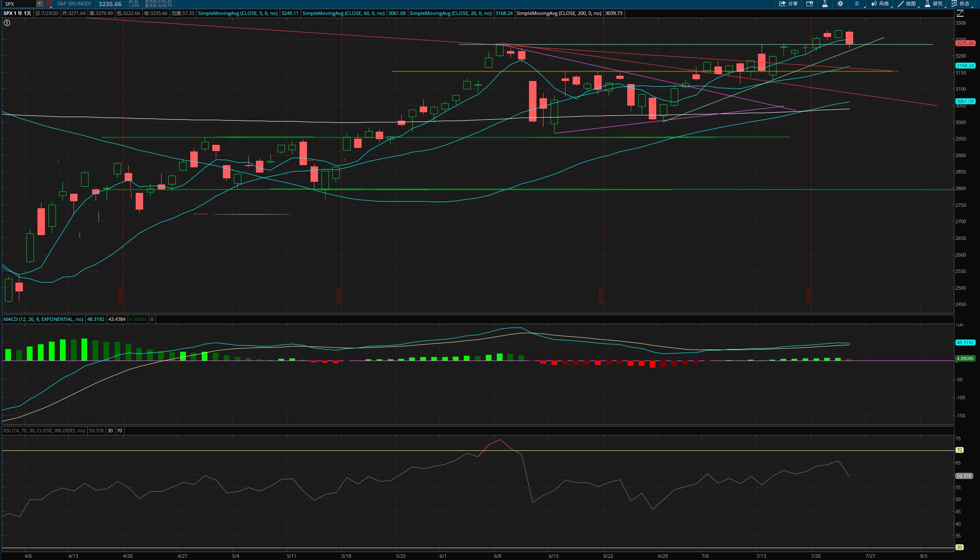Click the SPX symbol input field

19,4
